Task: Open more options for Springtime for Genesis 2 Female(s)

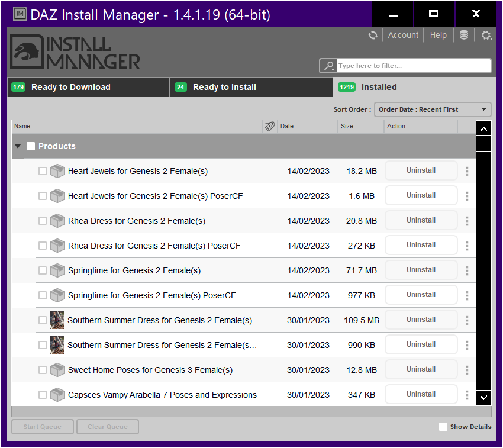Action: tap(467, 270)
